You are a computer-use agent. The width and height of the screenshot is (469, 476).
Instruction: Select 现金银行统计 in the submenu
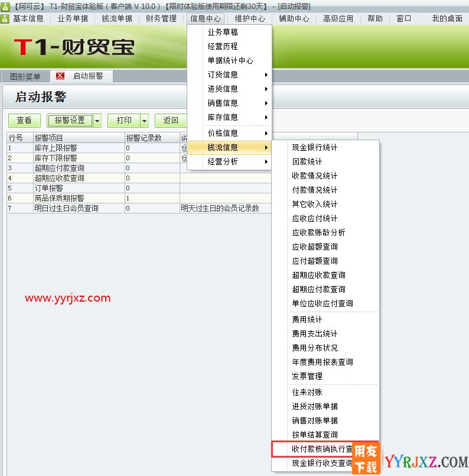(x=325, y=148)
